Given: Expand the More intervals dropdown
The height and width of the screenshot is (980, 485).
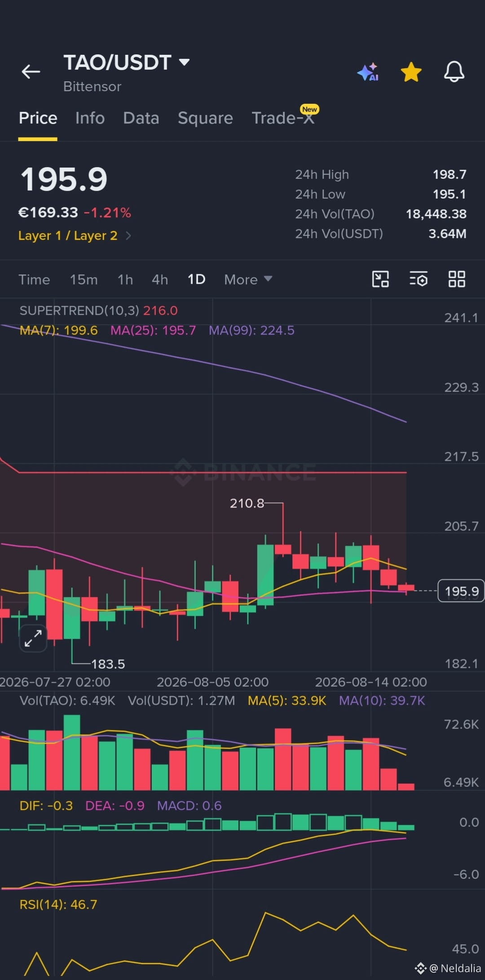Looking at the screenshot, I should pyautogui.click(x=248, y=279).
